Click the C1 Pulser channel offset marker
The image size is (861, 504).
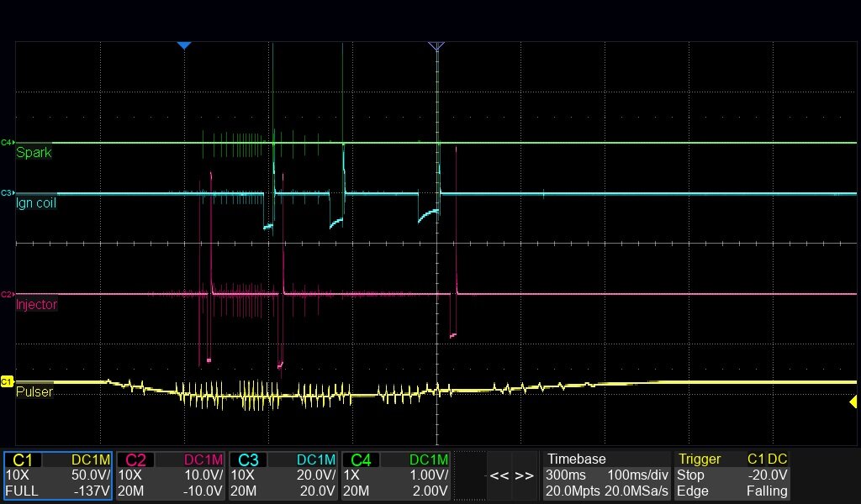[7, 381]
